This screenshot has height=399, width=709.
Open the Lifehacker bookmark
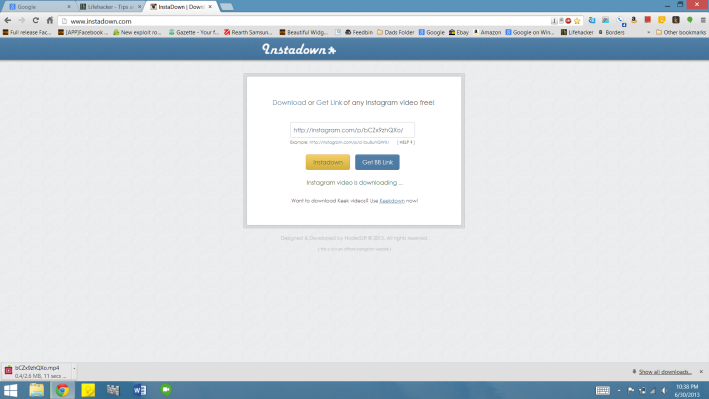coord(577,32)
